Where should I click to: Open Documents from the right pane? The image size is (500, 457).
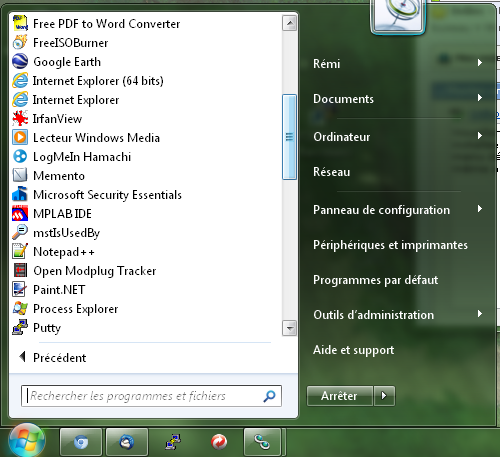point(343,99)
